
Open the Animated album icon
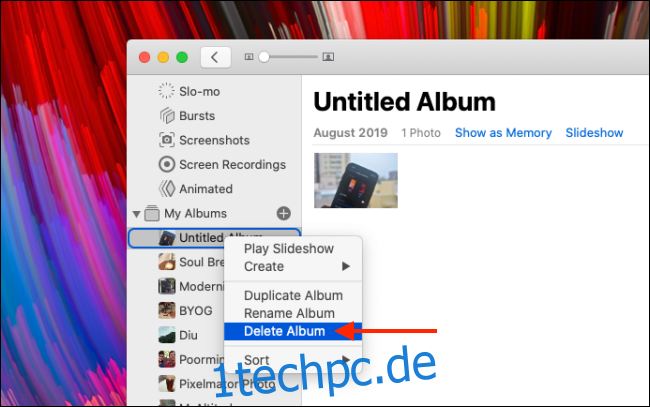point(167,189)
